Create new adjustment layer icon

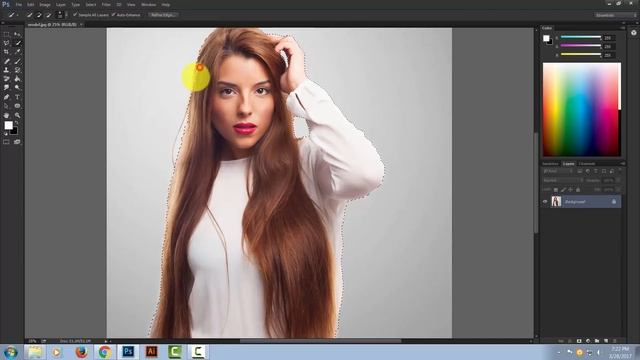click(588, 340)
